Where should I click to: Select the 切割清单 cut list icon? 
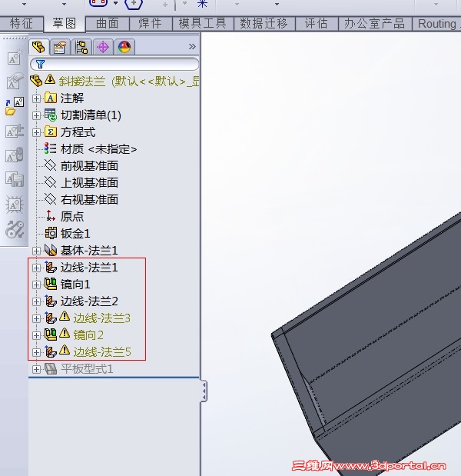51,115
